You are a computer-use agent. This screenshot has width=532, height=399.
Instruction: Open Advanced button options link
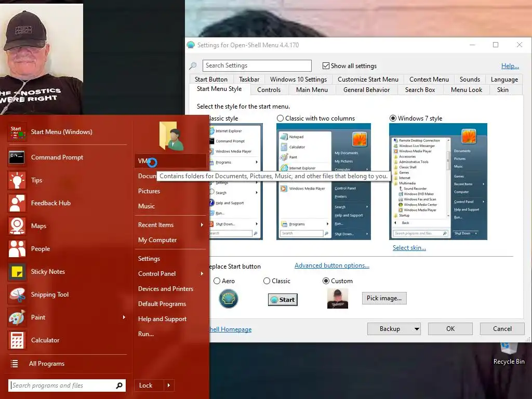click(x=332, y=265)
